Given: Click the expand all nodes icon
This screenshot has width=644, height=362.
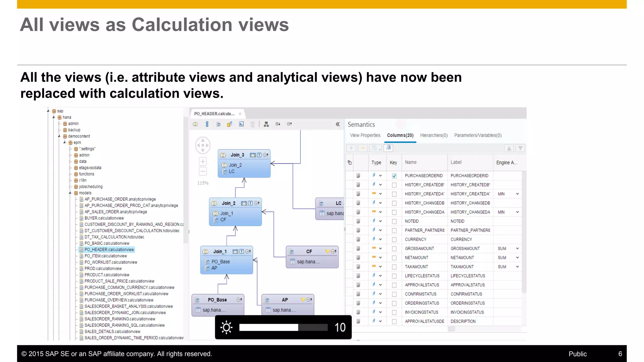Looking at the screenshot, I should click(x=278, y=124).
